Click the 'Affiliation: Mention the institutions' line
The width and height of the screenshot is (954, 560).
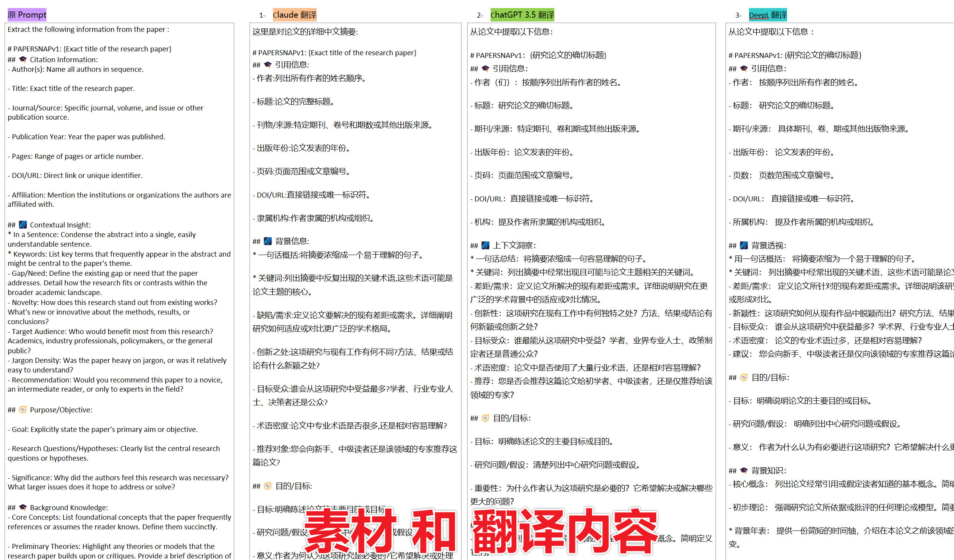[119, 200]
